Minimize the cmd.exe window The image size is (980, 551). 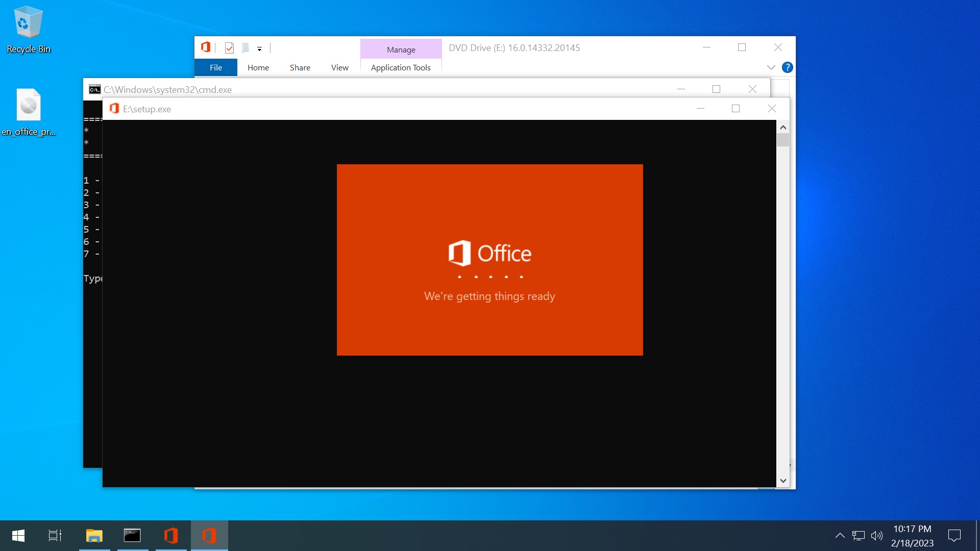[681, 89]
